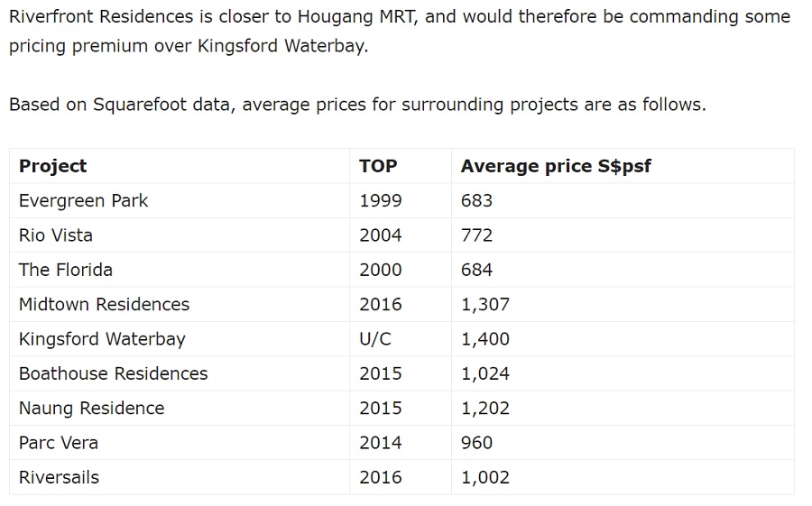Click the TOP column header
The image size is (812, 506).
click(x=378, y=166)
